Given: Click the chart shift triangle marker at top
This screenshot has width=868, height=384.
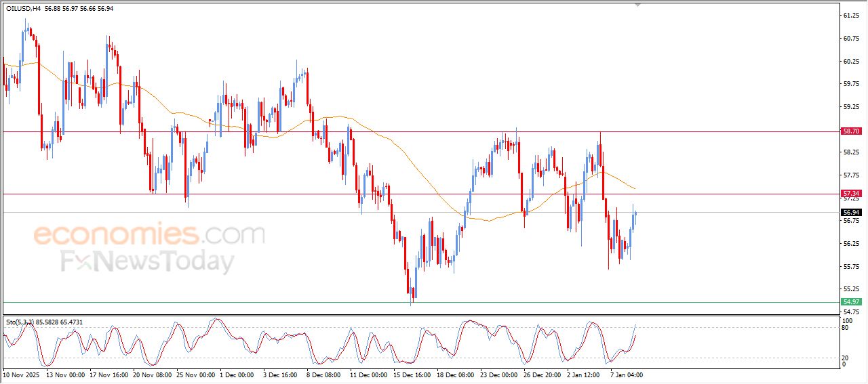Looking at the screenshot, I should (637, 5).
